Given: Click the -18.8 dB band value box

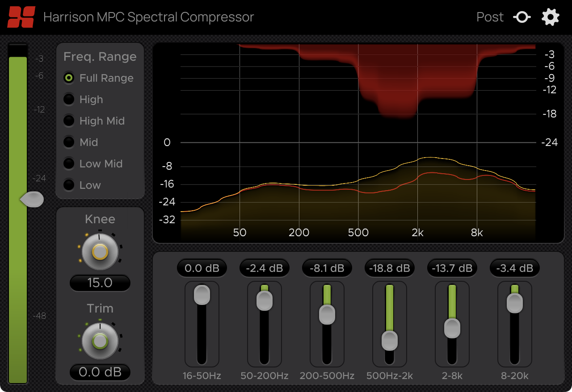Looking at the screenshot, I should 390,268.
